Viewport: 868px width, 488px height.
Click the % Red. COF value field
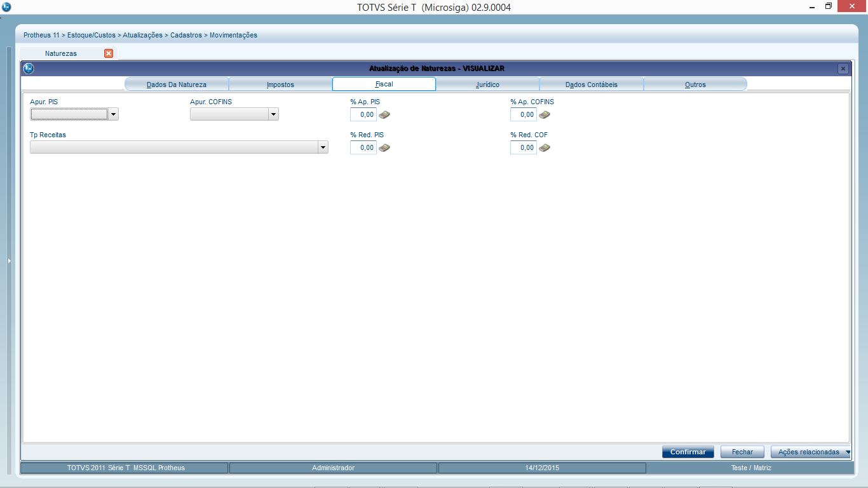524,147
